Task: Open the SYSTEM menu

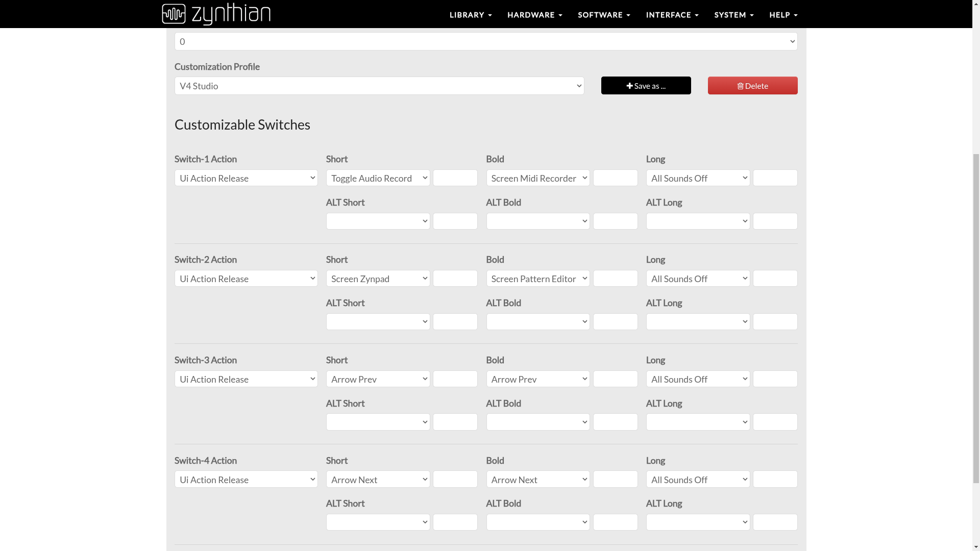Action: tap(733, 15)
